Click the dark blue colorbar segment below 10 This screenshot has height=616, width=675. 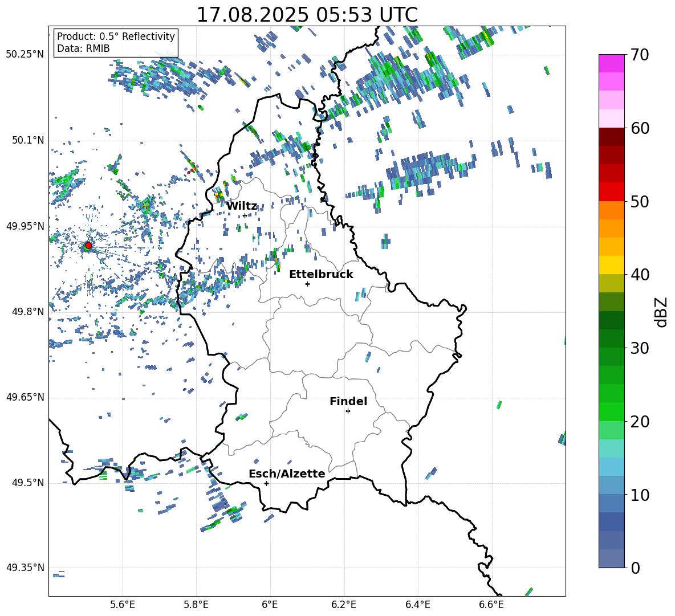[x=611, y=521]
